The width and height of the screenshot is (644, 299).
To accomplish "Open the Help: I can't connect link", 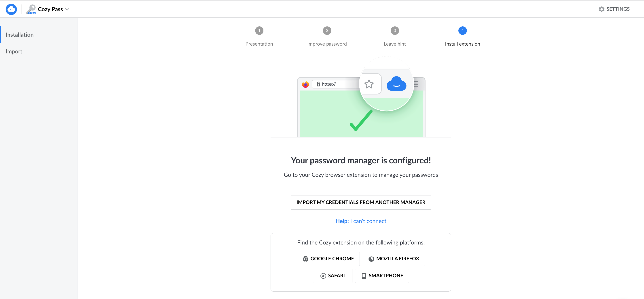I will point(361,221).
